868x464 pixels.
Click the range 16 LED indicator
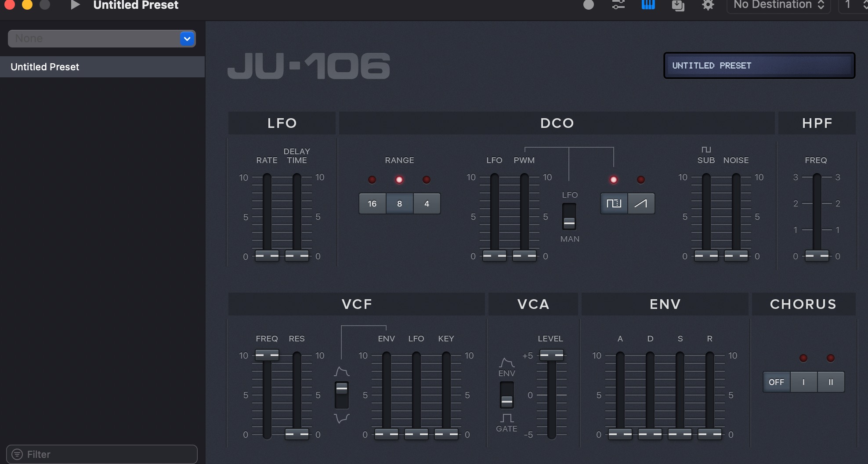pyautogui.click(x=372, y=180)
